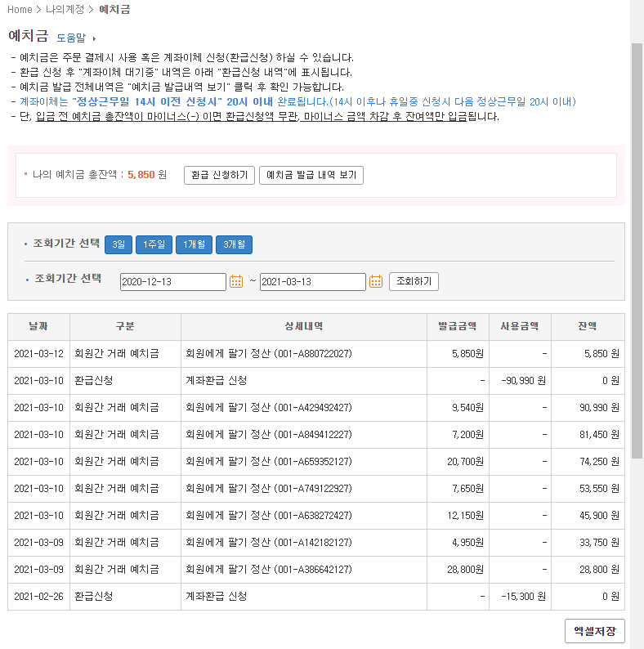Click the arrow icon beside 도움말
644x649 pixels.
[x=94, y=38]
